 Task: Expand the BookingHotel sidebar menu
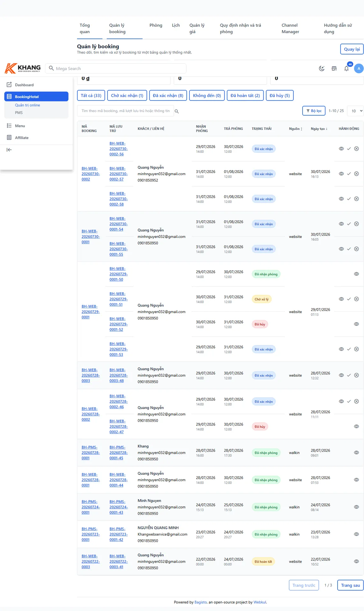pos(36,96)
